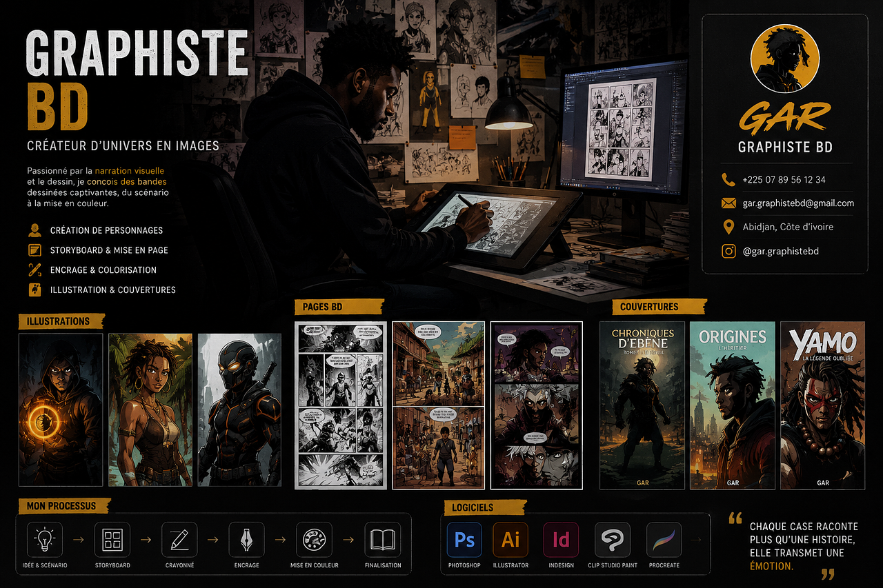Open the gar.graphistebd@gmail.com email link
Viewport: 883px width, 588px height.
[798, 203]
